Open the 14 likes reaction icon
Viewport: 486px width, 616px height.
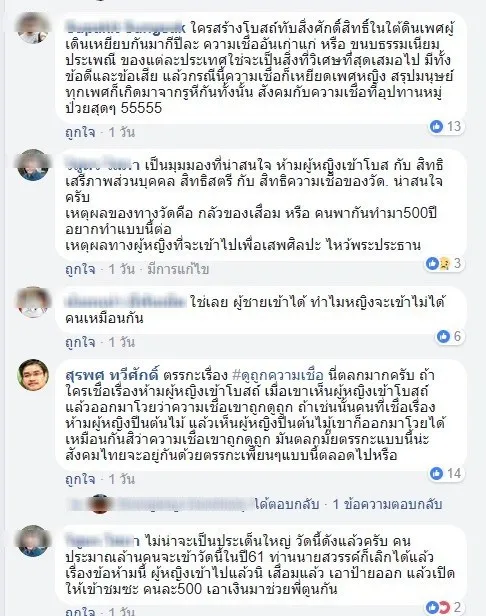coord(436,473)
